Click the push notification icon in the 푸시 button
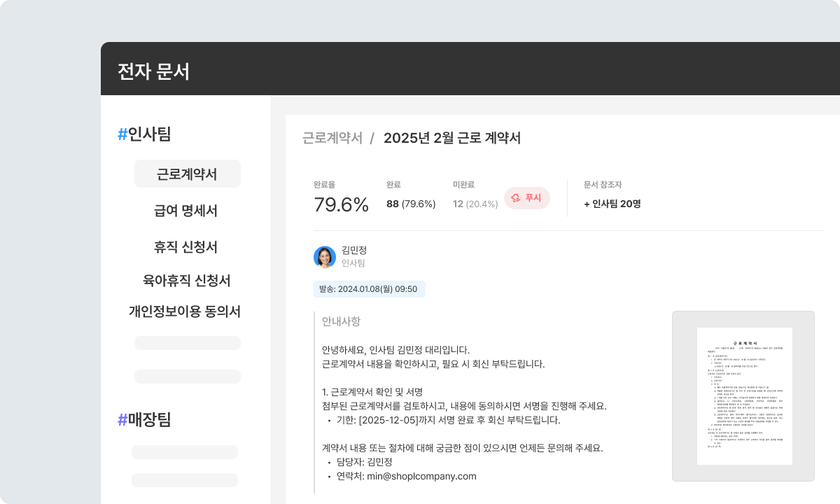Image resolution: width=840 pixels, height=504 pixels. tap(516, 198)
